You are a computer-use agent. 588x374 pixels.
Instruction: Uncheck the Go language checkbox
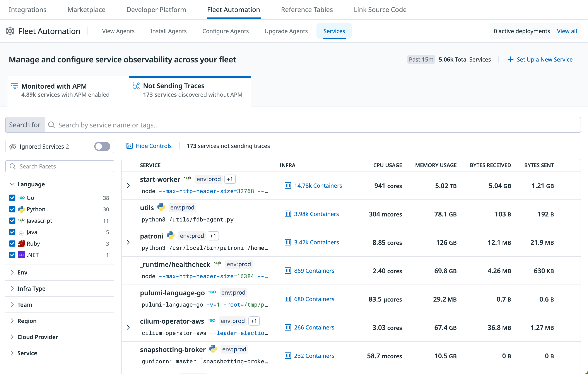pyautogui.click(x=12, y=198)
